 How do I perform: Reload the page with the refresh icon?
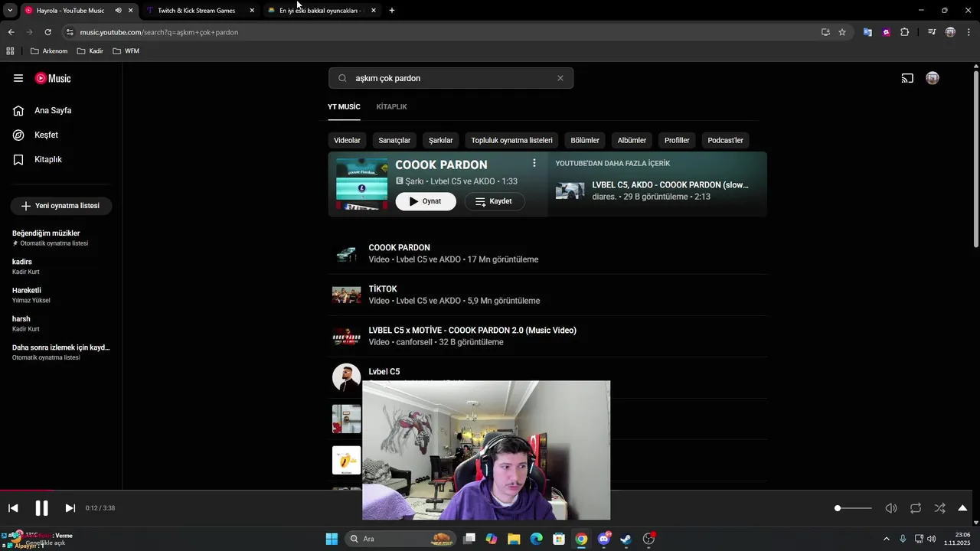pos(47,32)
